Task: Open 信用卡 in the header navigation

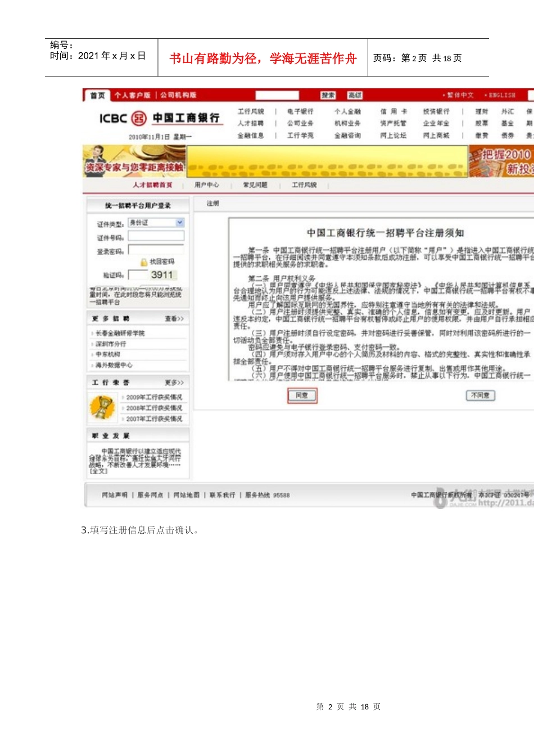Action: [393, 112]
